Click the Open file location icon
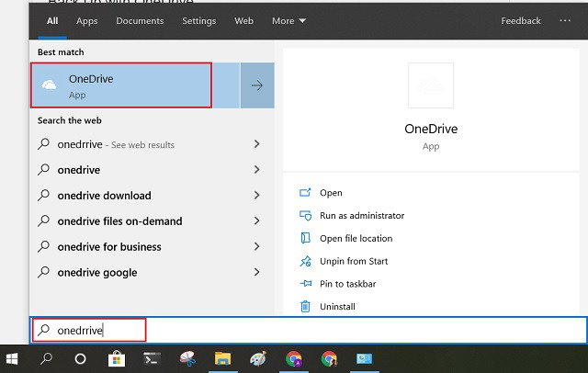 (x=305, y=238)
